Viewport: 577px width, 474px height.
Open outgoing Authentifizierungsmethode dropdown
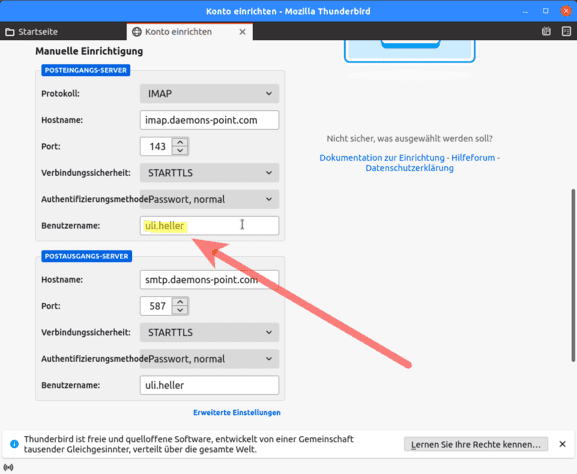209,358
